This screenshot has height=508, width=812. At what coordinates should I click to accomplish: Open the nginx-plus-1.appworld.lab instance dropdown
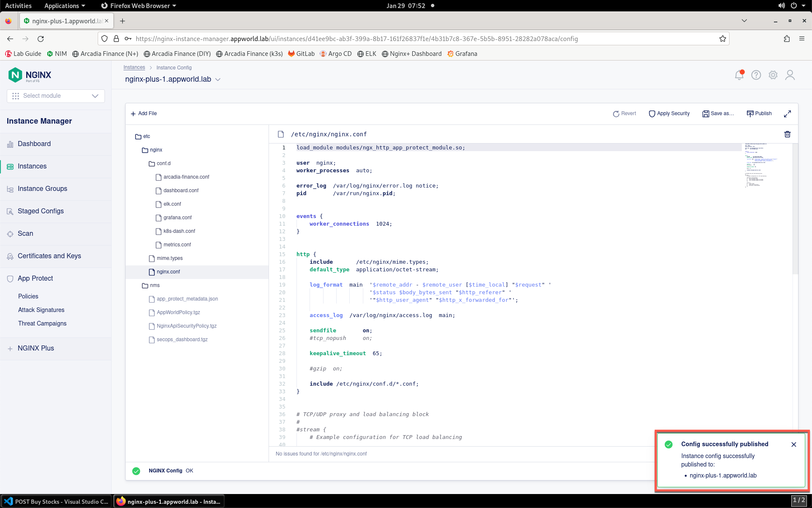point(218,80)
